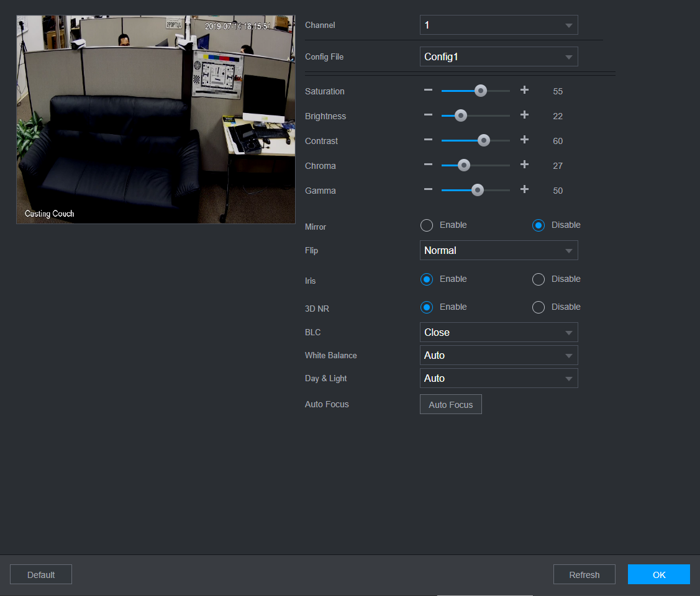Click OK to save settings
Screen dimensions: 700x596
pyautogui.click(x=658, y=574)
